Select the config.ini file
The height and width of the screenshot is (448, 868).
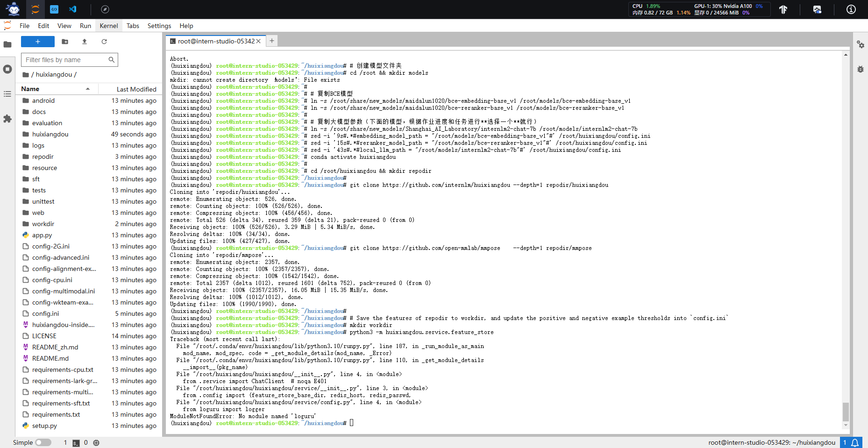[x=89, y=313]
